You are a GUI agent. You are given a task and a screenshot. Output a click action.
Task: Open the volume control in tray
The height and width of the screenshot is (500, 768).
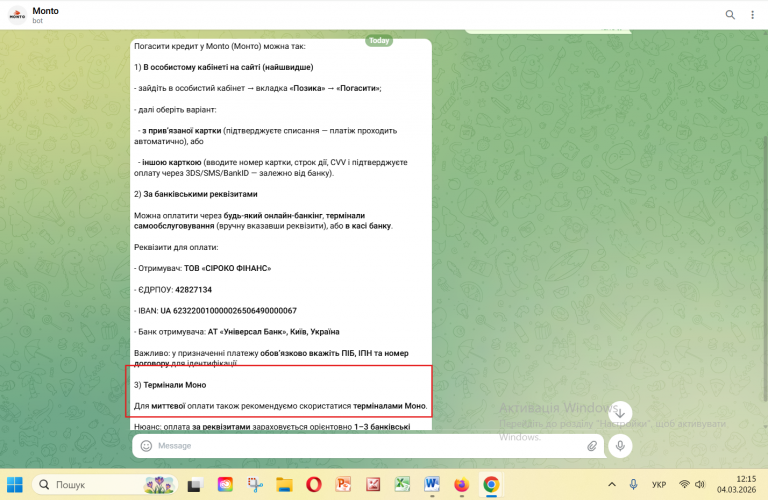699,485
